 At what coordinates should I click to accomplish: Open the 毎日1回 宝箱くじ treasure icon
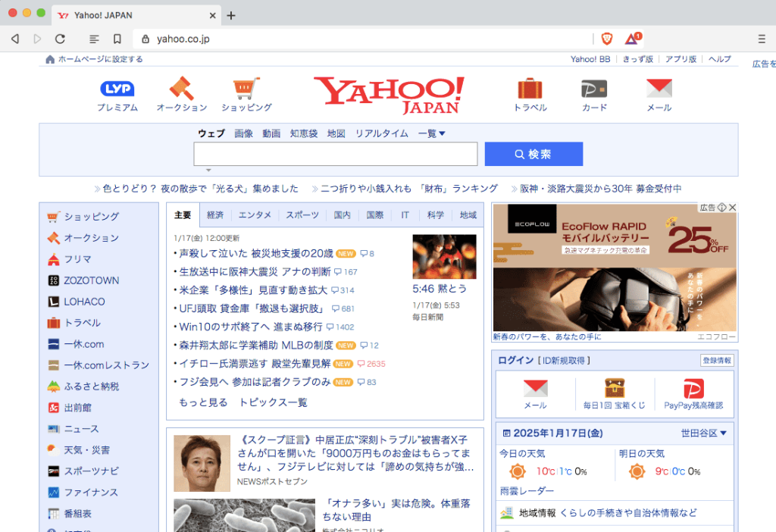pos(615,389)
